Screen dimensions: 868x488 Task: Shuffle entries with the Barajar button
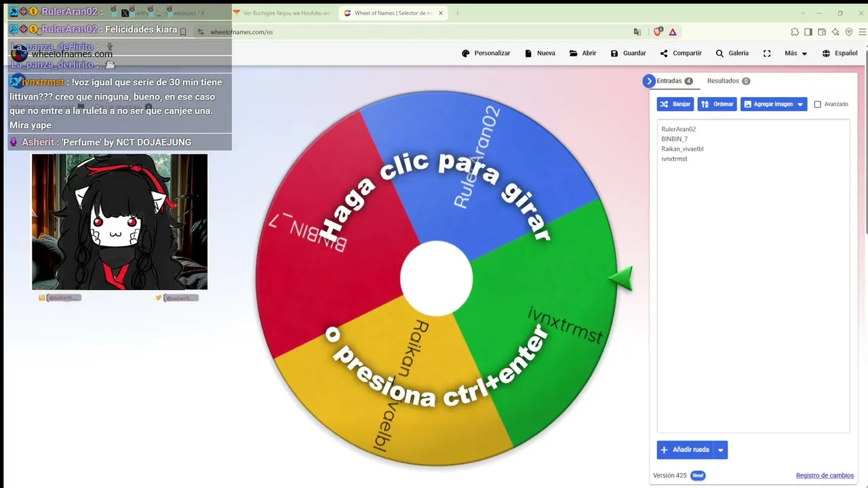pos(675,104)
